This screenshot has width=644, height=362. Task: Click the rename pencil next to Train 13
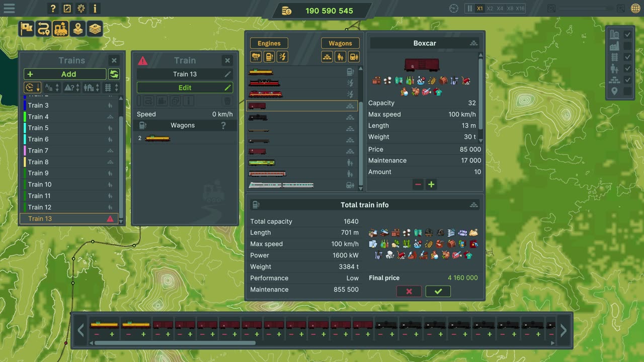[227, 74]
